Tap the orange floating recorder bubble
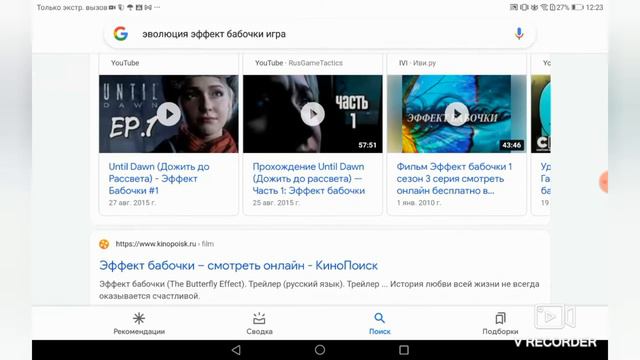This screenshot has width=640, height=360. [604, 182]
